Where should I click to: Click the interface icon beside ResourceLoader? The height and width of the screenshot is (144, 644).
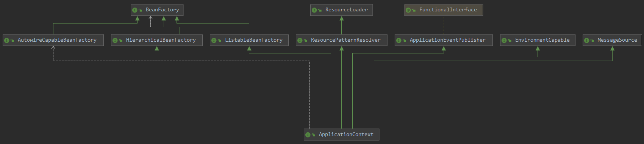[314, 10]
